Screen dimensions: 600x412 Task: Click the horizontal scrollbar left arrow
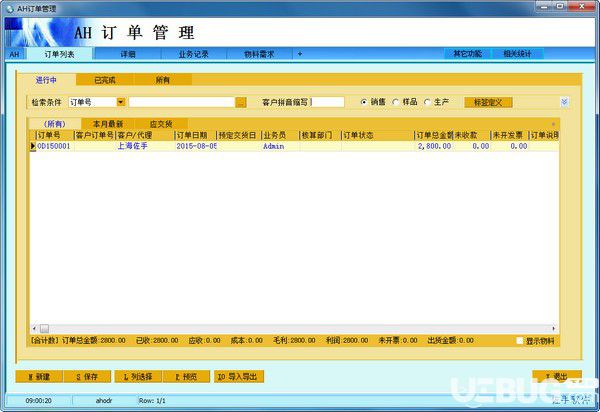34,329
